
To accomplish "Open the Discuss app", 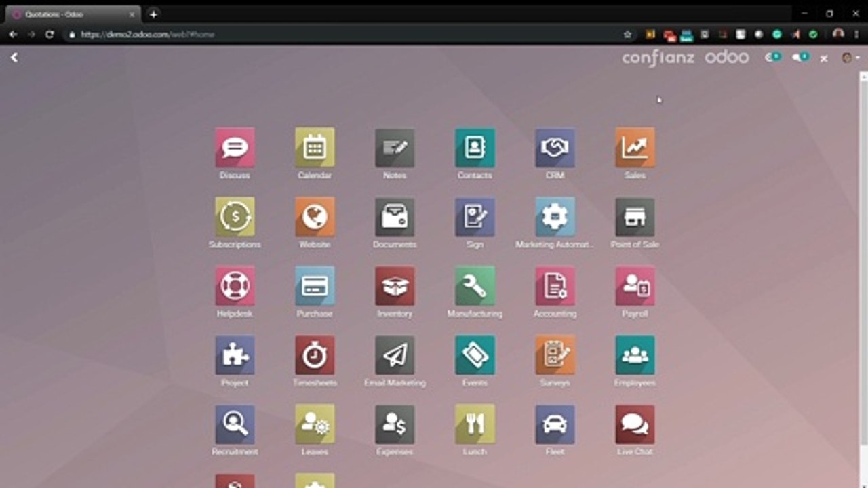I will coord(235,148).
